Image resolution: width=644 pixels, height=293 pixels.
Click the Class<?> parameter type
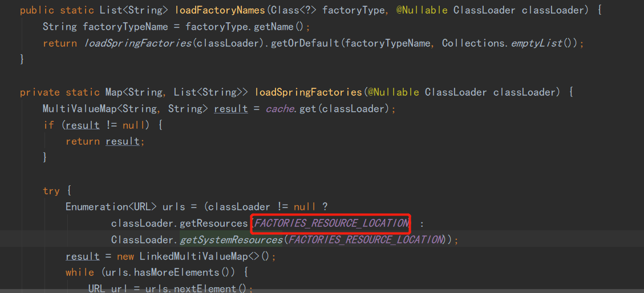pos(294,10)
